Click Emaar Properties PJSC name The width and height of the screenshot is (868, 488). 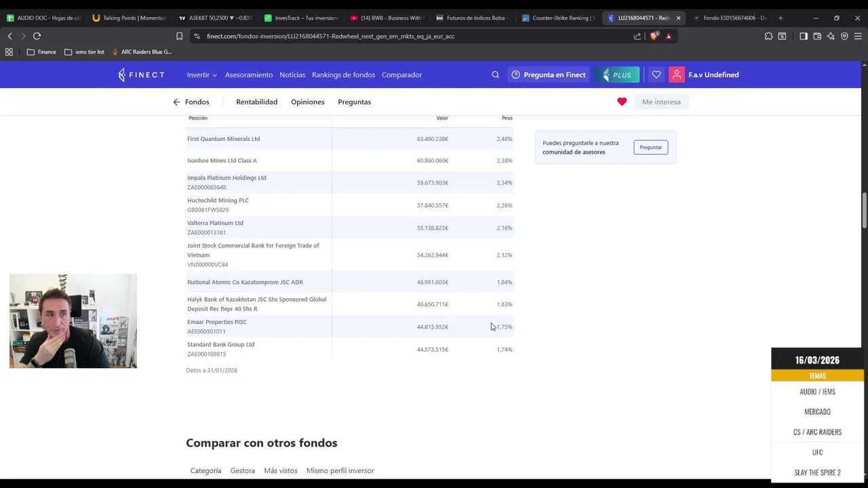tap(217, 322)
